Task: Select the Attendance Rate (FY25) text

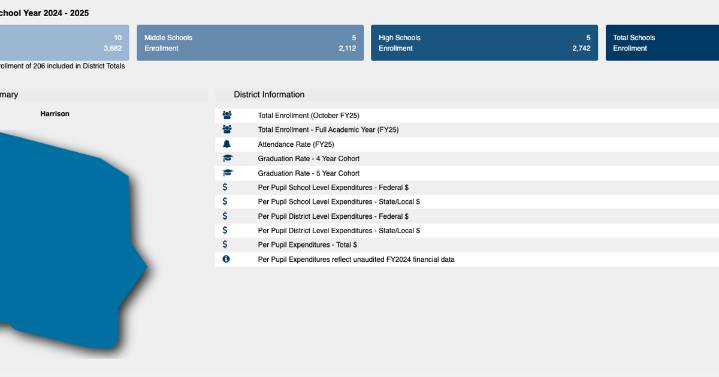Action: 296,144
